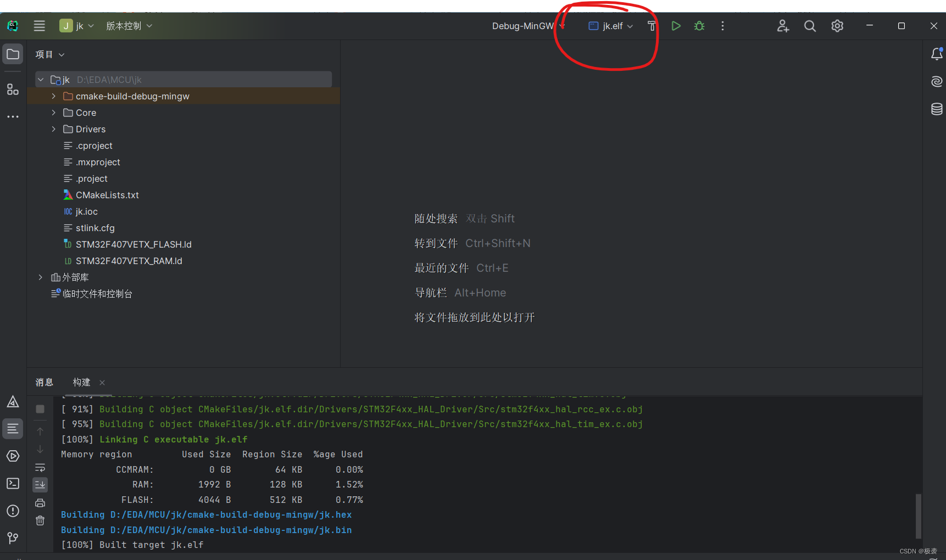Open the Git tool window icon
This screenshot has width=946, height=560.
pos(13,538)
